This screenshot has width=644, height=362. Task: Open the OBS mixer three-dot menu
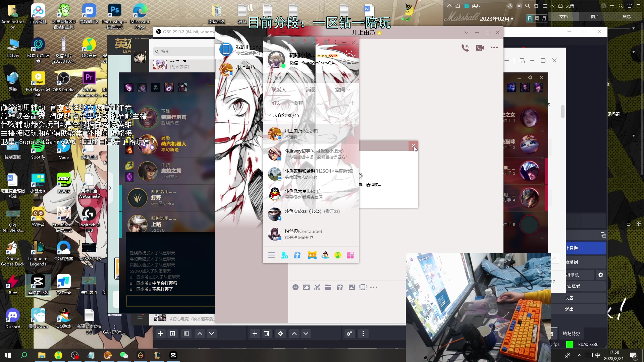(x=363, y=334)
